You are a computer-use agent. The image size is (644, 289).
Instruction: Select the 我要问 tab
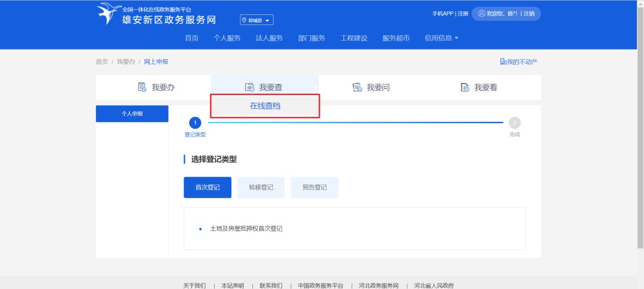371,87
